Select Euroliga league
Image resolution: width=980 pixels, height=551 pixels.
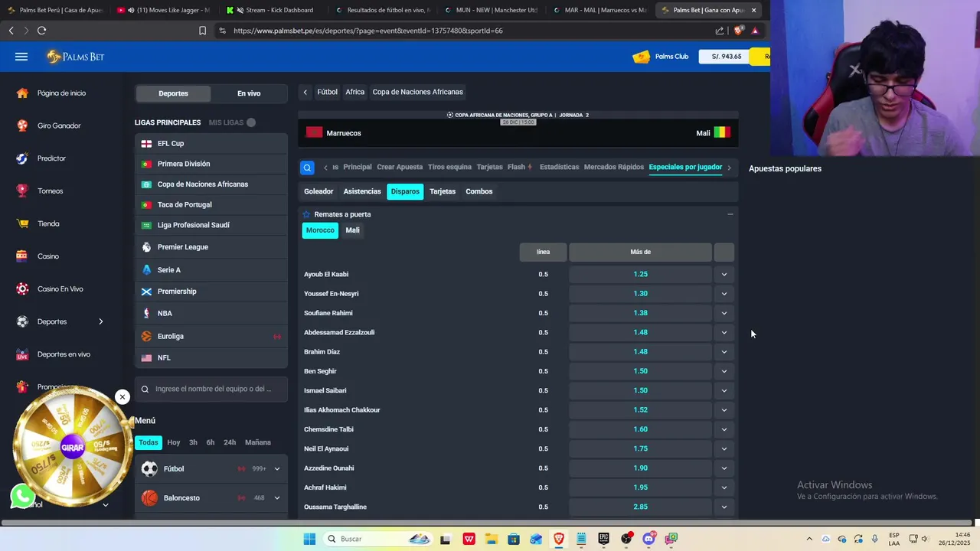(x=211, y=336)
